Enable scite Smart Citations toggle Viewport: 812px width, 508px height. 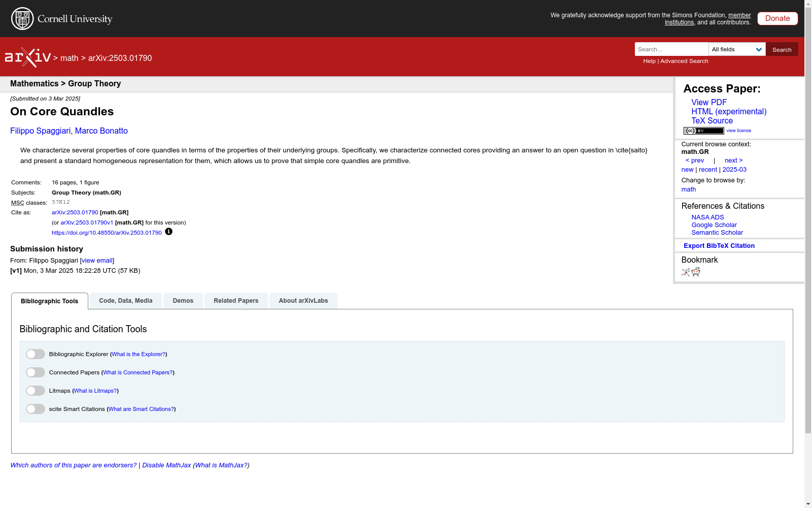point(36,409)
